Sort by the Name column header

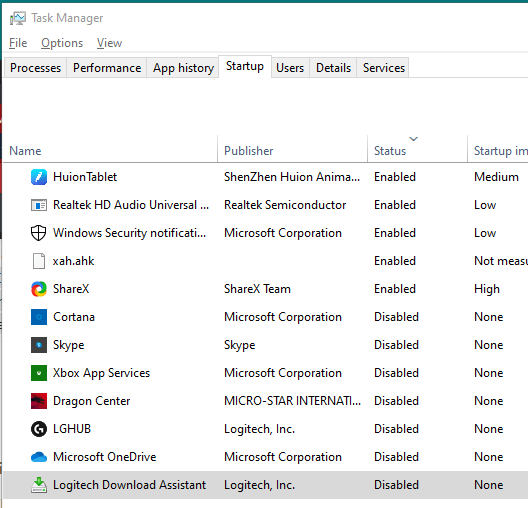pyautogui.click(x=110, y=150)
